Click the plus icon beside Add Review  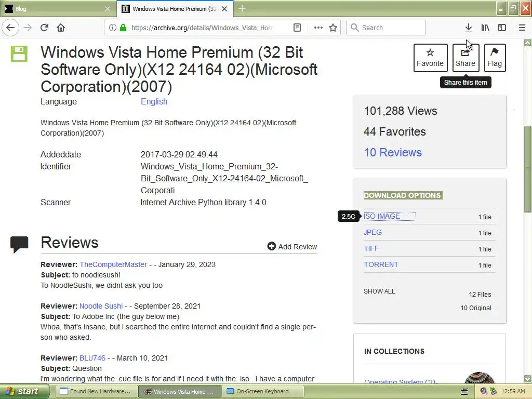(271, 246)
